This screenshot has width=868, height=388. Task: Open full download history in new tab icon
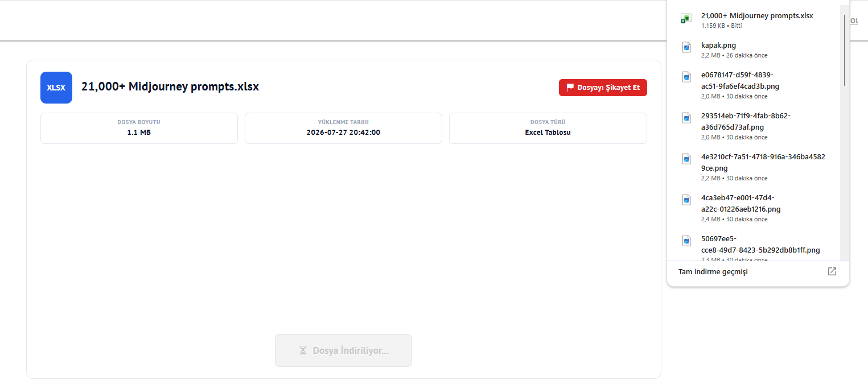coord(832,271)
